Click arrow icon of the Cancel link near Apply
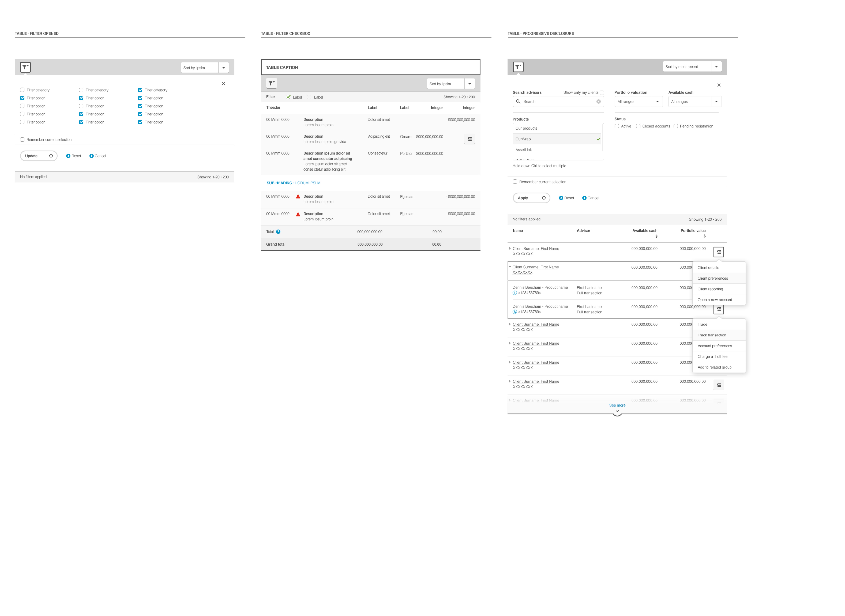 pos(584,198)
